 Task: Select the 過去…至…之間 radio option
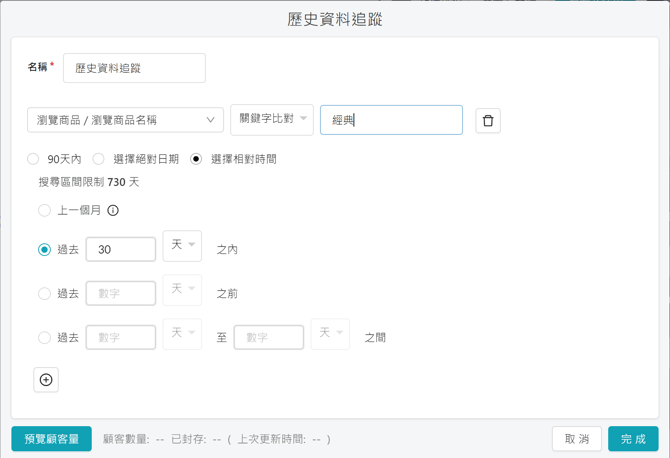[x=44, y=338]
